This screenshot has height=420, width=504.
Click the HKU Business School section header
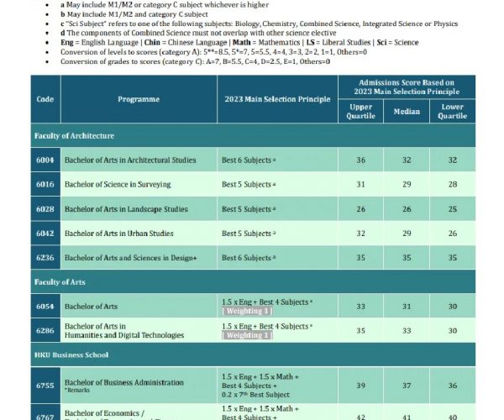pos(253,354)
